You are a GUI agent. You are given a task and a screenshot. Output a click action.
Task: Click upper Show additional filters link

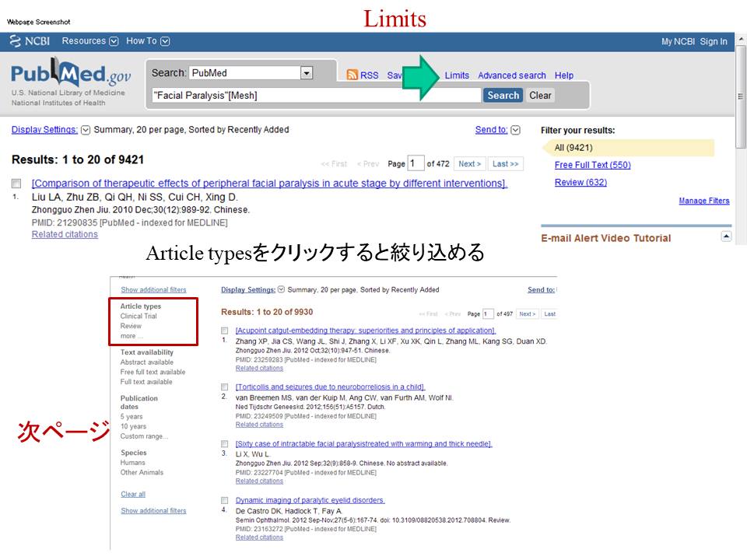(153, 289)
